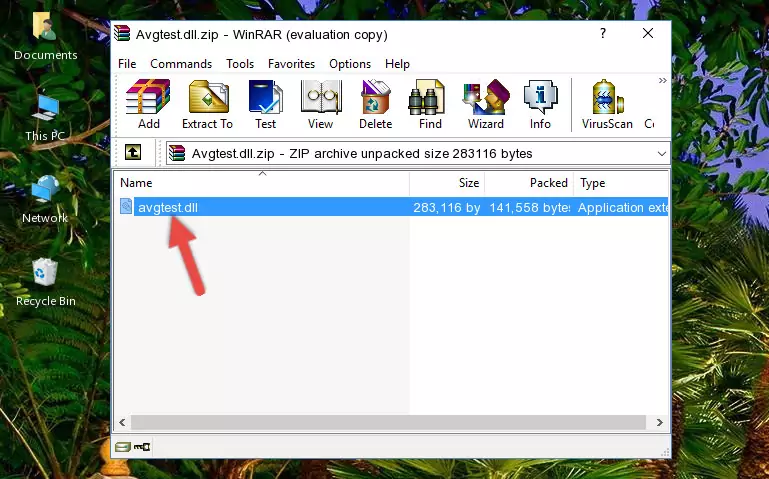Click the horizontal scrollbar right arrow
This screenshot has height=479, width=769.
[660, 422]
